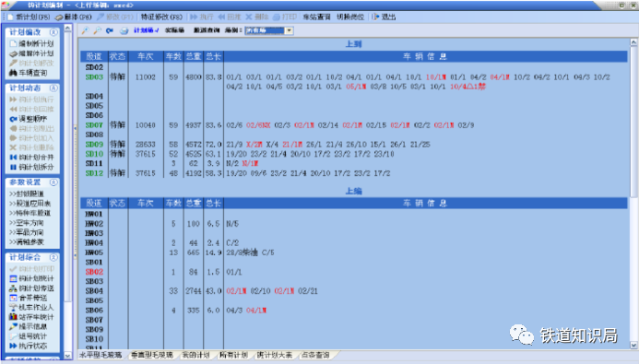The height and width of the screenshot is (364, 639).
Task: Toggle the 实际场 view option
Action: [x=174, y=30]
